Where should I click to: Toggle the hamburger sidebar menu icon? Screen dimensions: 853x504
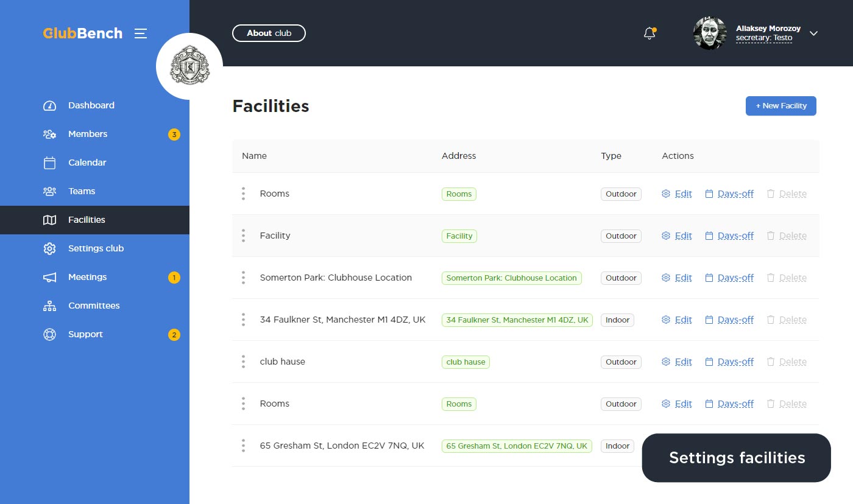(141, 33)
